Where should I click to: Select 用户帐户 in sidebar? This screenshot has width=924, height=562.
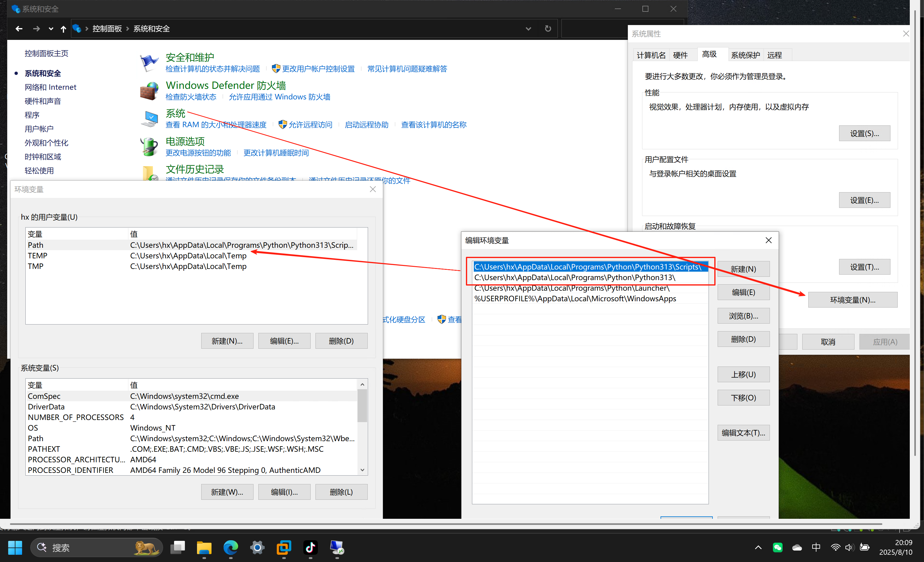coord(39,129)
